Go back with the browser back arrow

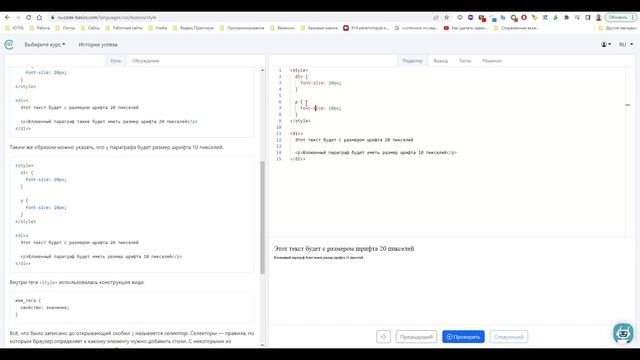pyautogui.click(x=7, y=18)
